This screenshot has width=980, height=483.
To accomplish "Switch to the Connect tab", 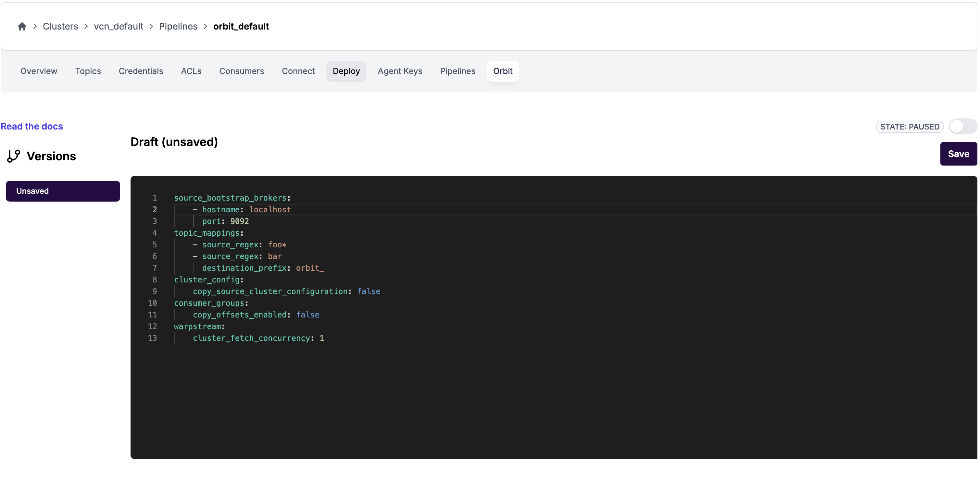I will 298,71.
